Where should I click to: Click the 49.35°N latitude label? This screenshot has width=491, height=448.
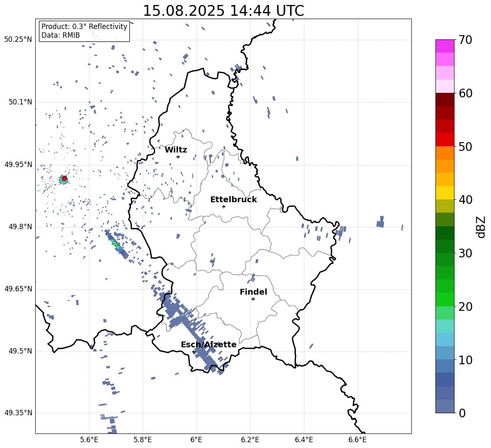[x=18, y=413]
